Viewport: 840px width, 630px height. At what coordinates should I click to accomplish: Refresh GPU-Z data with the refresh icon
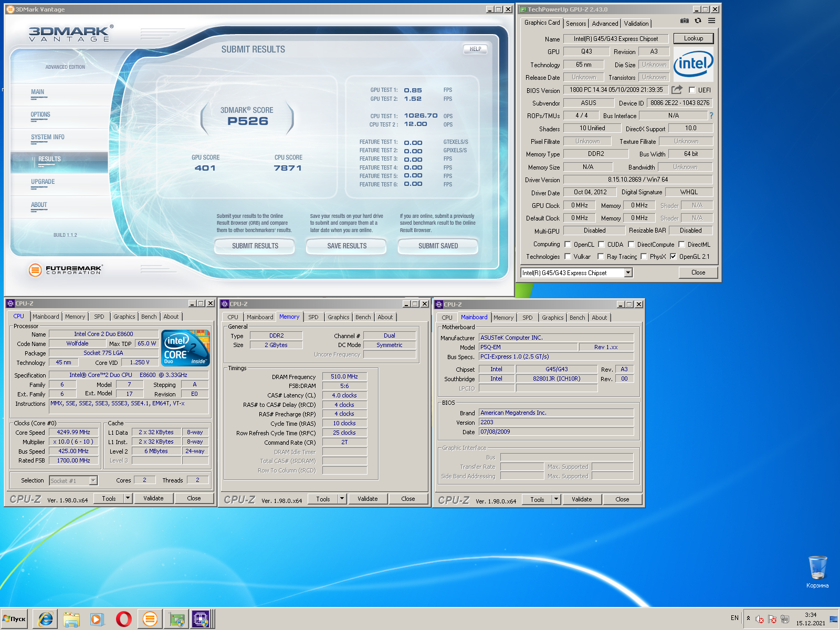tap(698, 21)
